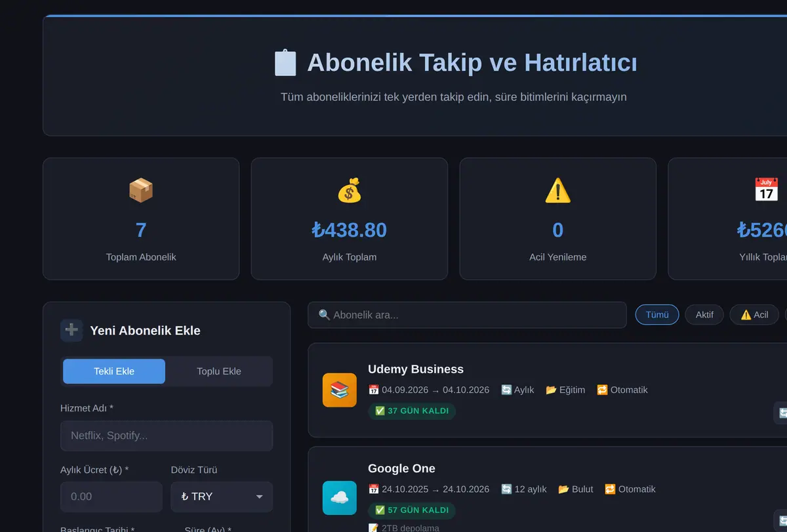Click the calendar icon on the yearly total card
Screen dimensions: 787x532
click(766, 190)
